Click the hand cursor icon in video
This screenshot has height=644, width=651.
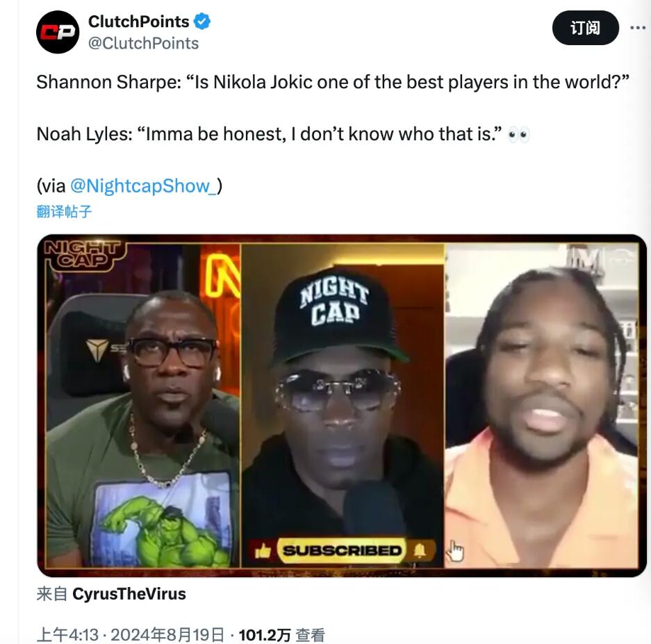click(455, 552)
